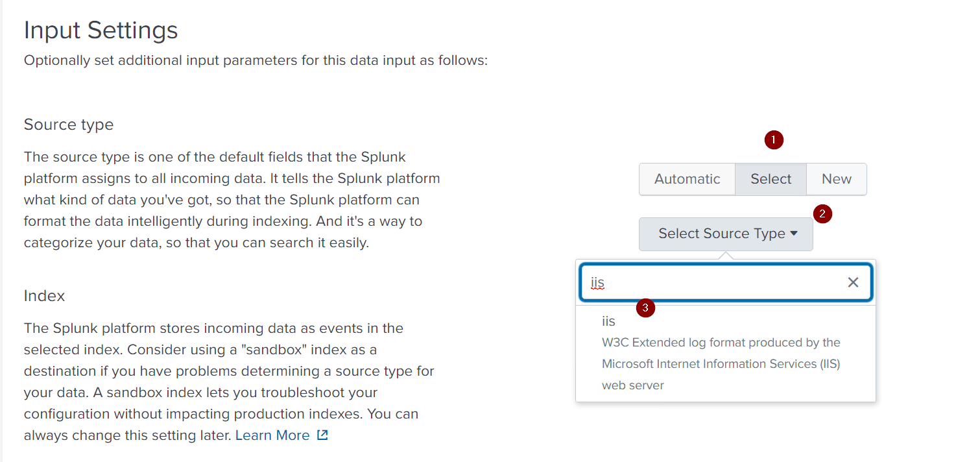Click the red step 3 marker

[645, 308]
